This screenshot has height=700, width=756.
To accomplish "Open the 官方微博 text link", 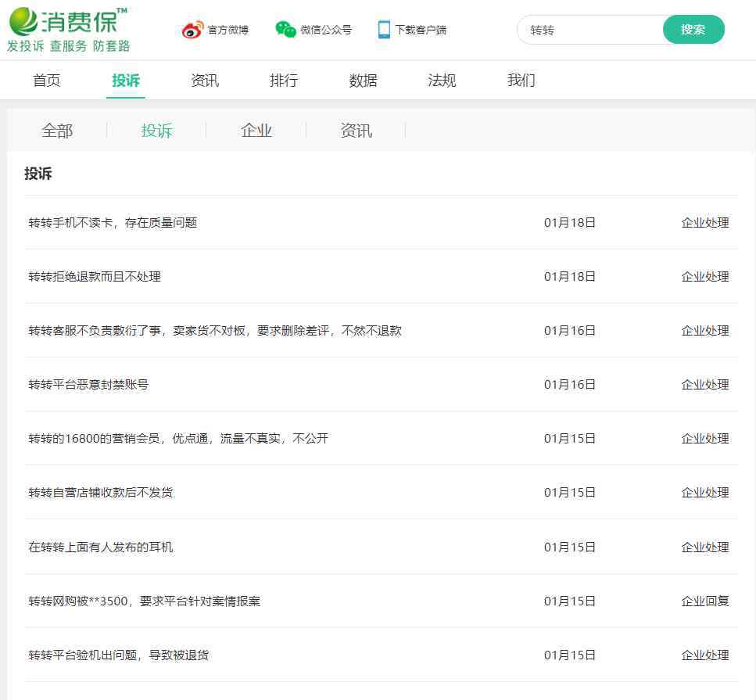I will click(228, 30).
